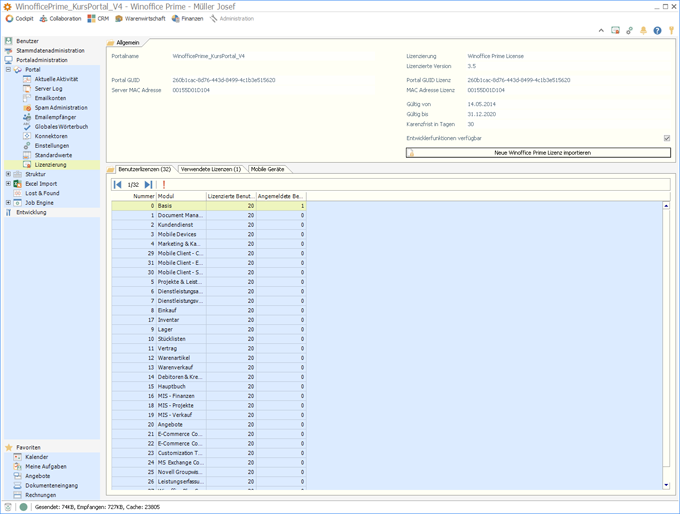
Task: Click scrollbar up arrow in license table
Action: click(x=666, y=206)
